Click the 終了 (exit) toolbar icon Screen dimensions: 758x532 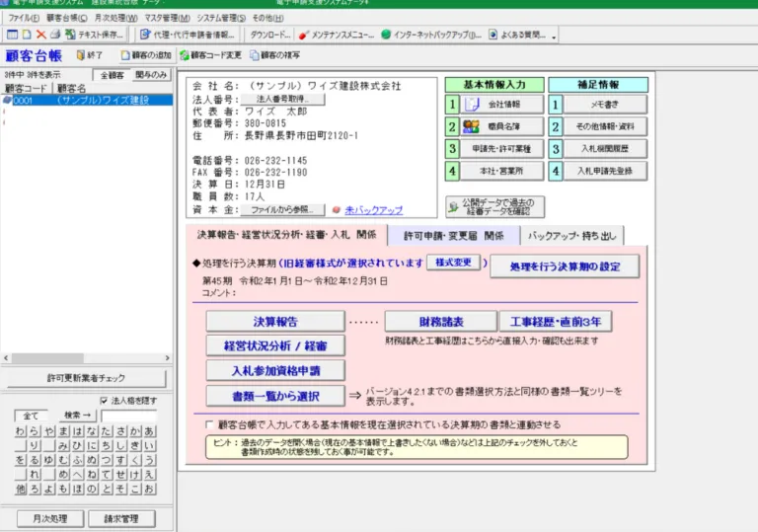point(88,56)
